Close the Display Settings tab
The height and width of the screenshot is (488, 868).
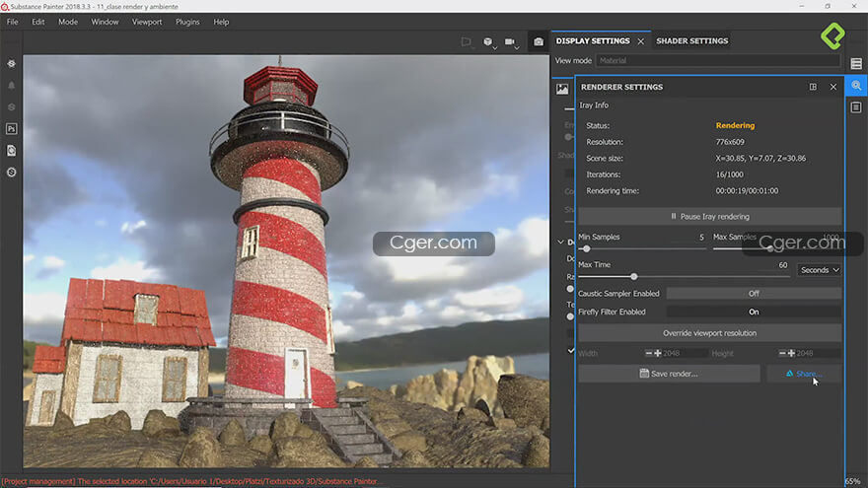tap(640, 41)
